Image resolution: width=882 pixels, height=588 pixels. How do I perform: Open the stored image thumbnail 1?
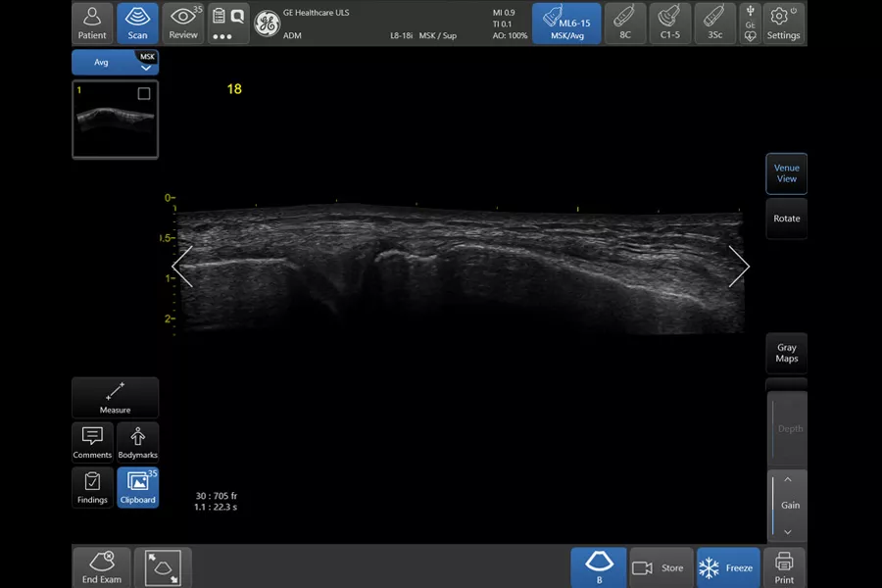[x=116, y=120]
